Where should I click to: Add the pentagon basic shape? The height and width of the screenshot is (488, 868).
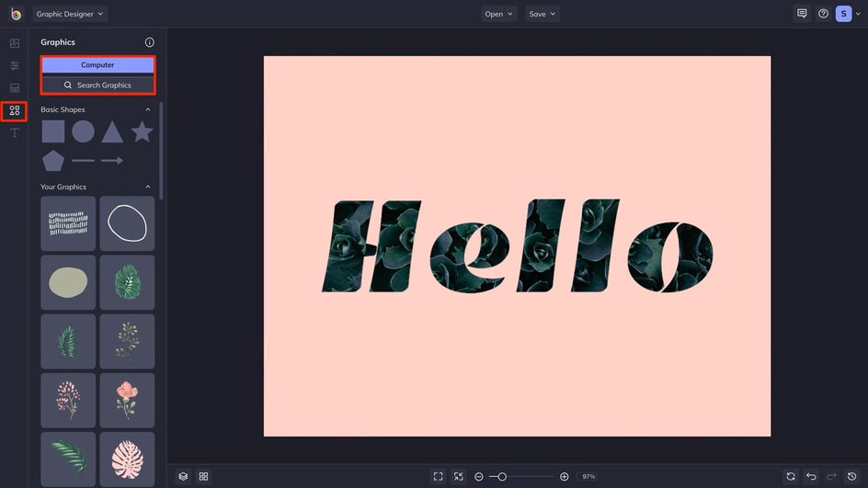53,161
